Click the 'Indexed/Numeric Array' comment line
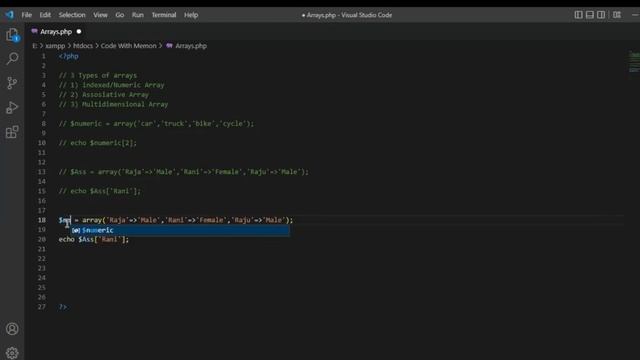The width and height of the screenshot is (640, 360). pyautogui.click(x=111, y=85)
